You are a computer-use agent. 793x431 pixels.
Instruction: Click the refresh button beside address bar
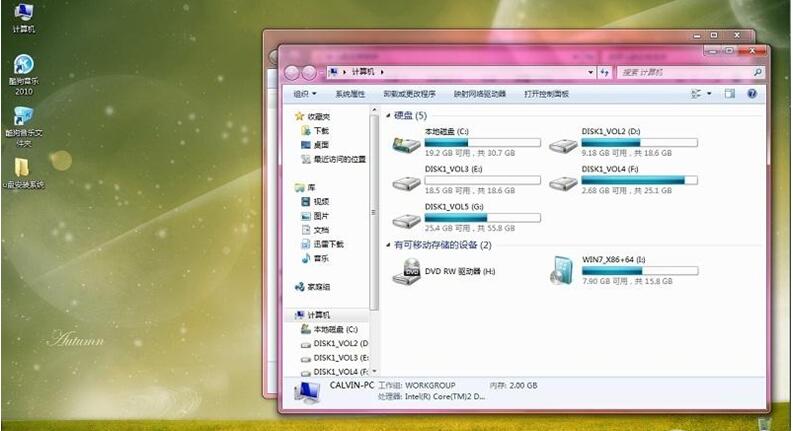605,72
